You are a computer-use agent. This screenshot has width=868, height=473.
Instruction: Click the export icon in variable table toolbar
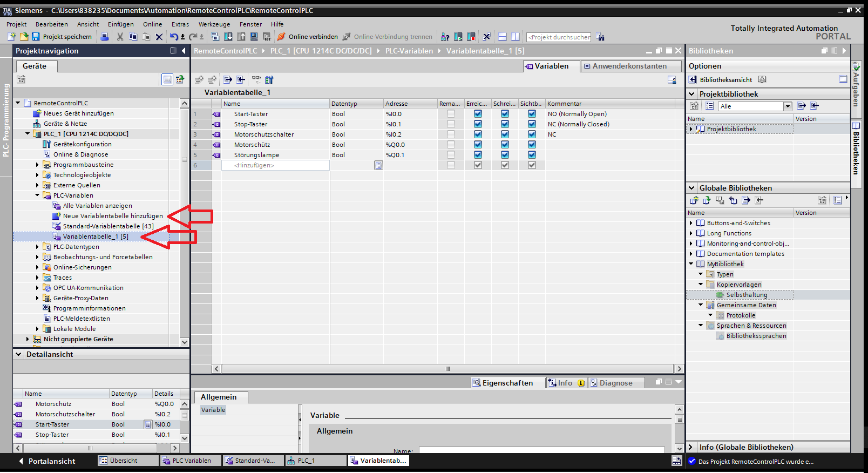tap(228, 80)
